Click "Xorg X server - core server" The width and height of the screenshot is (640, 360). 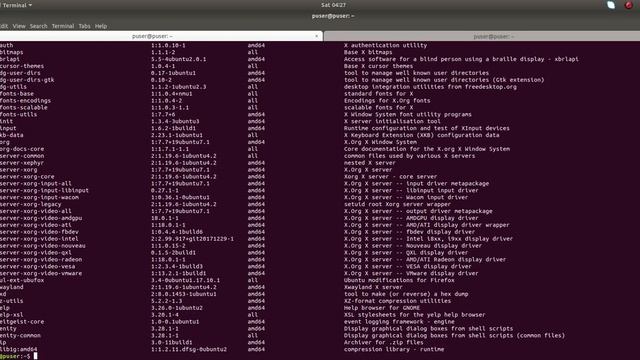(x=390, y=177)
